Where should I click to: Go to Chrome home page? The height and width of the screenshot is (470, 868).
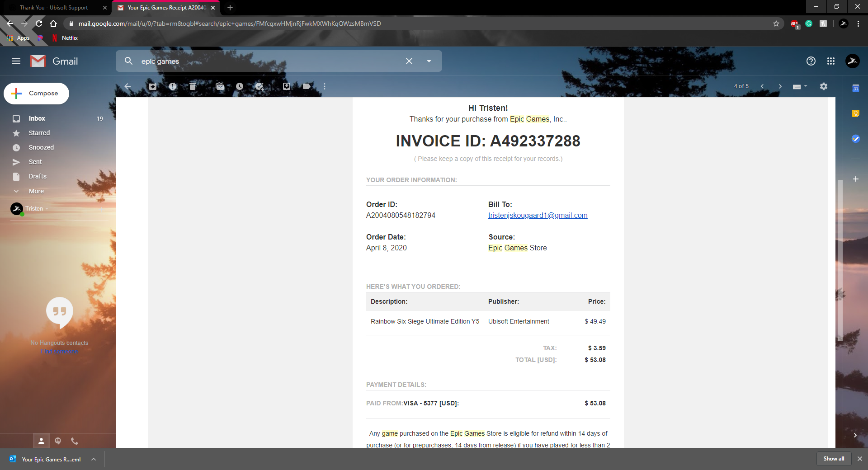[x=53, y=23]
